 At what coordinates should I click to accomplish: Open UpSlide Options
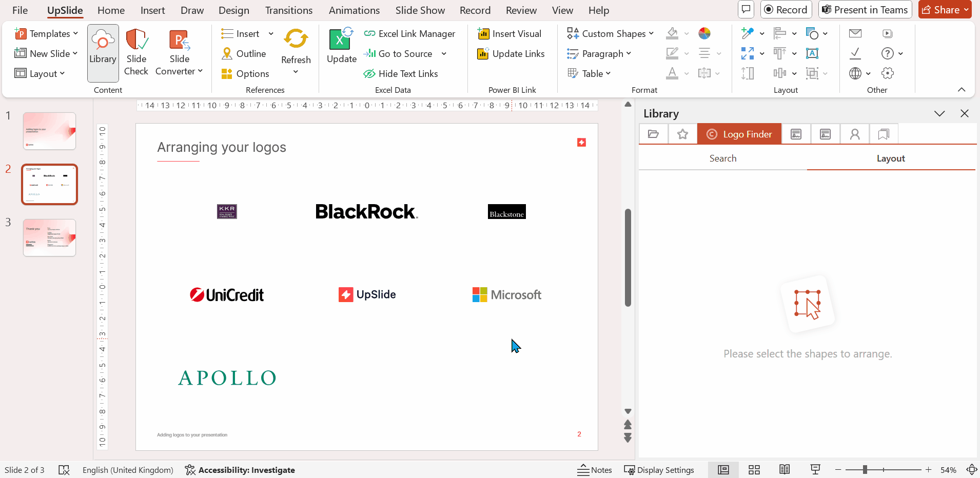point(245,73)
